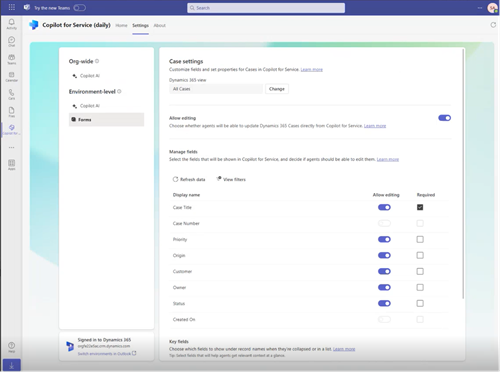This screenshot has width=500, height=372.
Task: Open the Calendar icon in sidebar
Action: click(12, 77)
